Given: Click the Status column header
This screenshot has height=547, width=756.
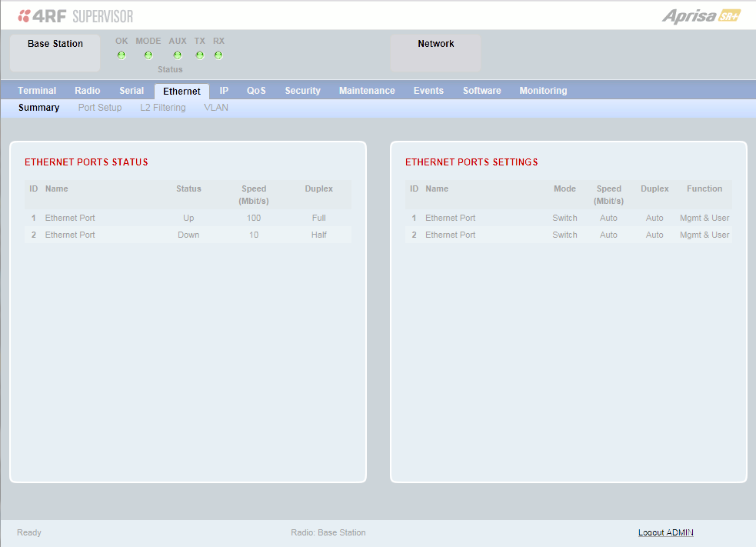Looking at the screenshot, I should [188, 188].
